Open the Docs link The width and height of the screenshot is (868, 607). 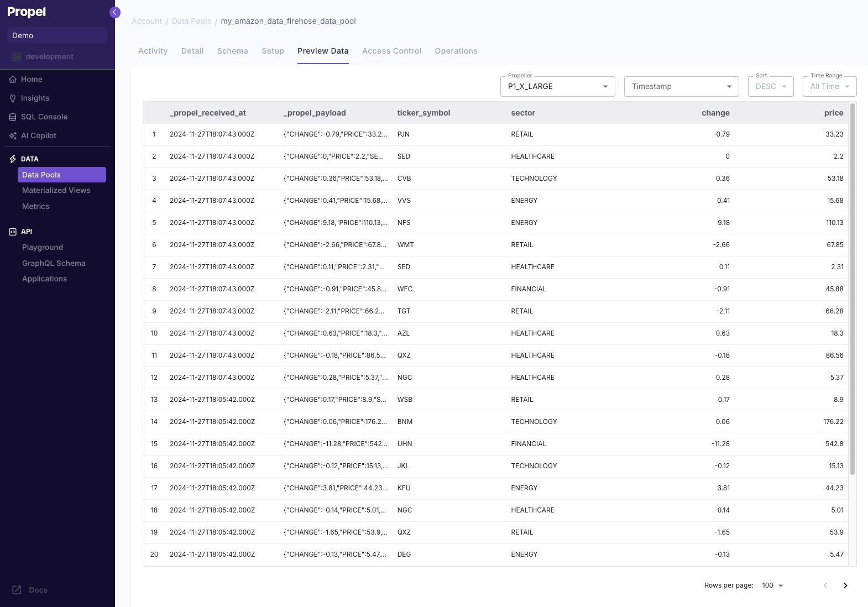(x=30, y=590)
